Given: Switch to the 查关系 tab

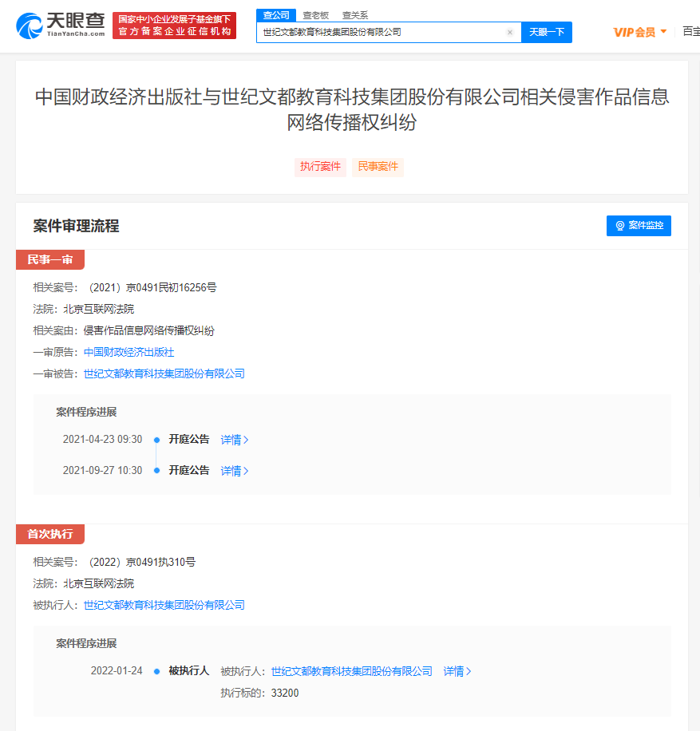Looking at the screenshot, I should 354,14.
